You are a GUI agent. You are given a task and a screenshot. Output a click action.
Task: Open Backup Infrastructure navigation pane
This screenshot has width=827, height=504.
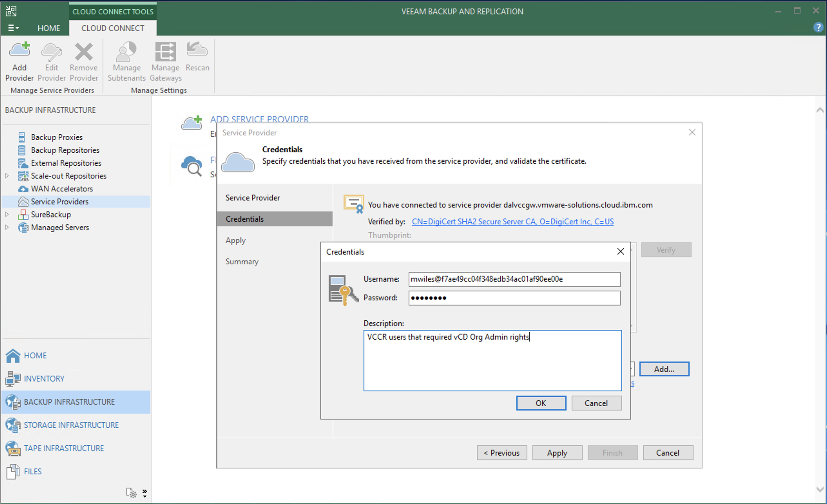(x=69, y=402)
